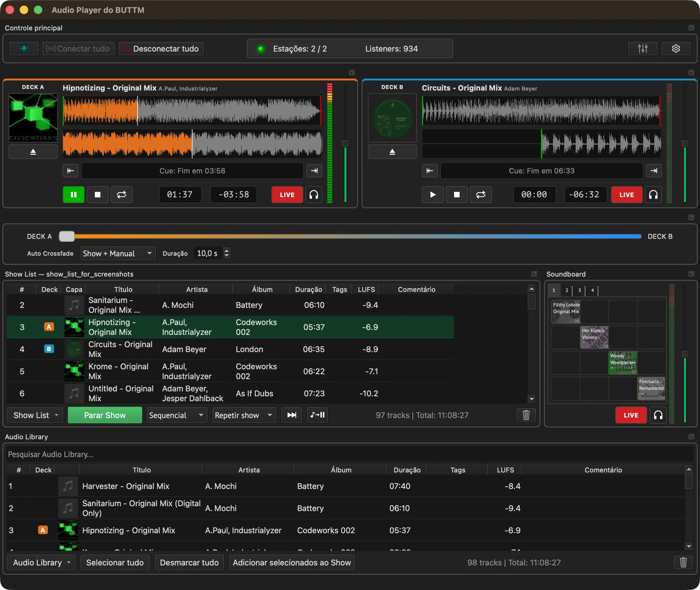The height and width of the screenshot is (590, 700).
Task: Jump to cue start on Deck A
Action: coord(71,171)
